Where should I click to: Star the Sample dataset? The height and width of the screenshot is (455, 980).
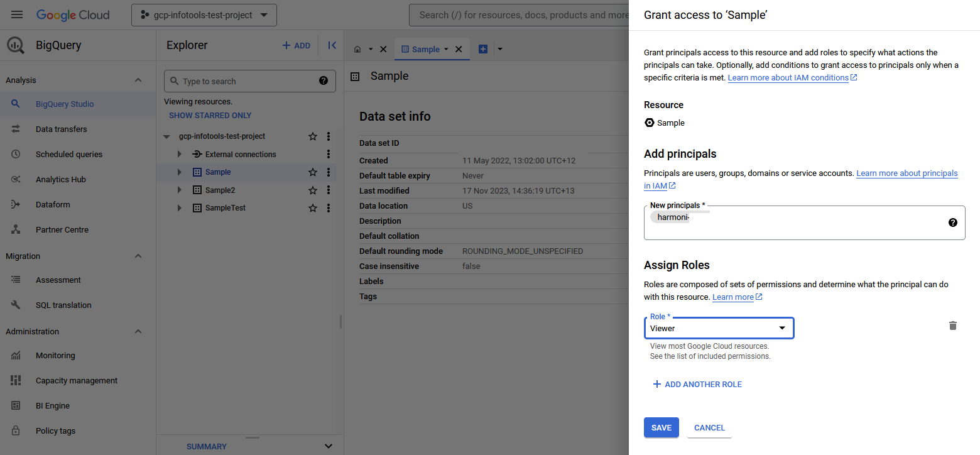click(x=313, y=172)
